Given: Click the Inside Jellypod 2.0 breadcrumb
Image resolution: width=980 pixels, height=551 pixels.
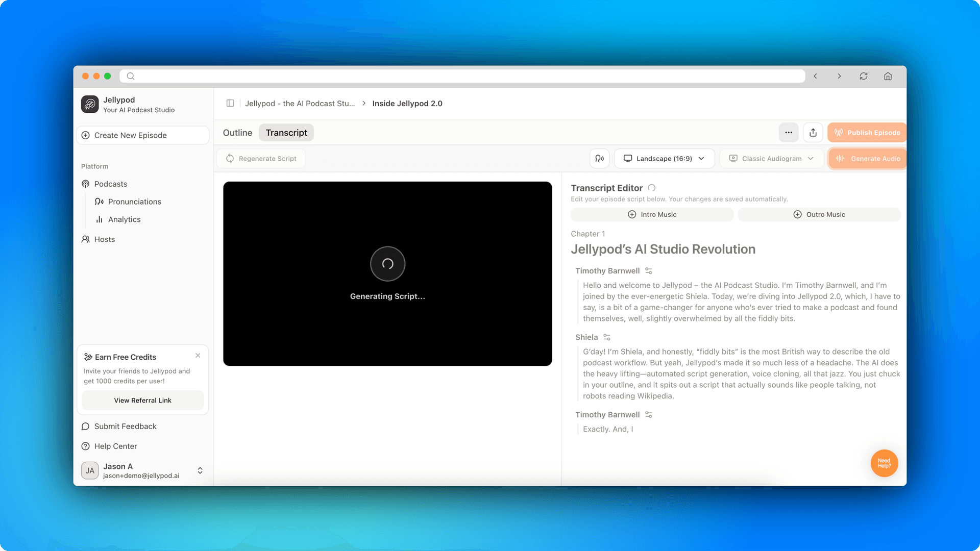Looking at the screenshot, I should coord(407,104).
